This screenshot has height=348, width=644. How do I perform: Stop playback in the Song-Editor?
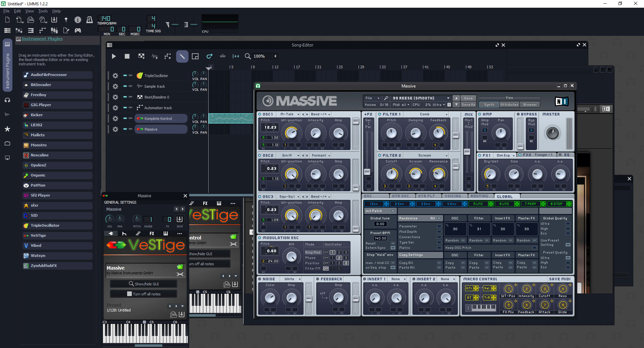tap(127, 56)
